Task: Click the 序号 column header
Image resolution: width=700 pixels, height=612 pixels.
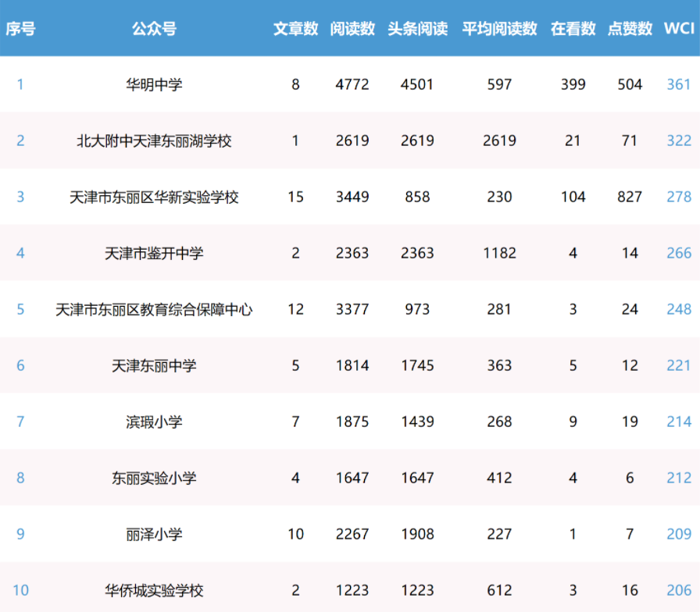Action: point(20,29)
